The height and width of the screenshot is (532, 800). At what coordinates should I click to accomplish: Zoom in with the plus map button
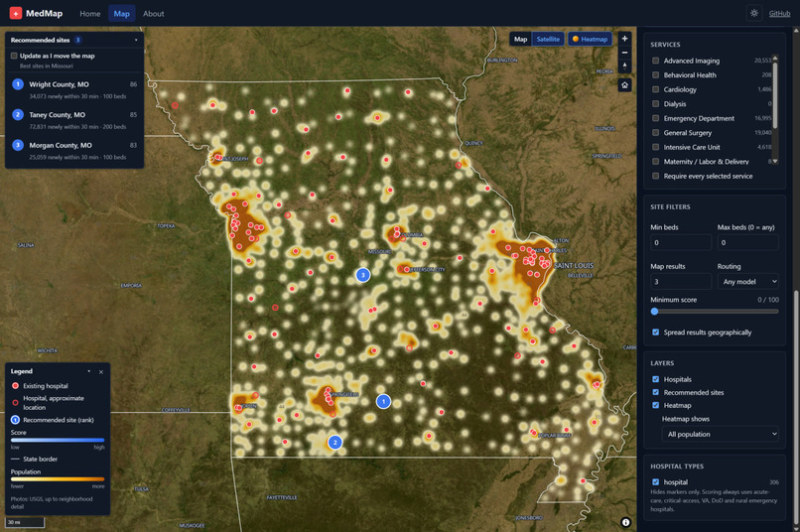pos(624,39)
